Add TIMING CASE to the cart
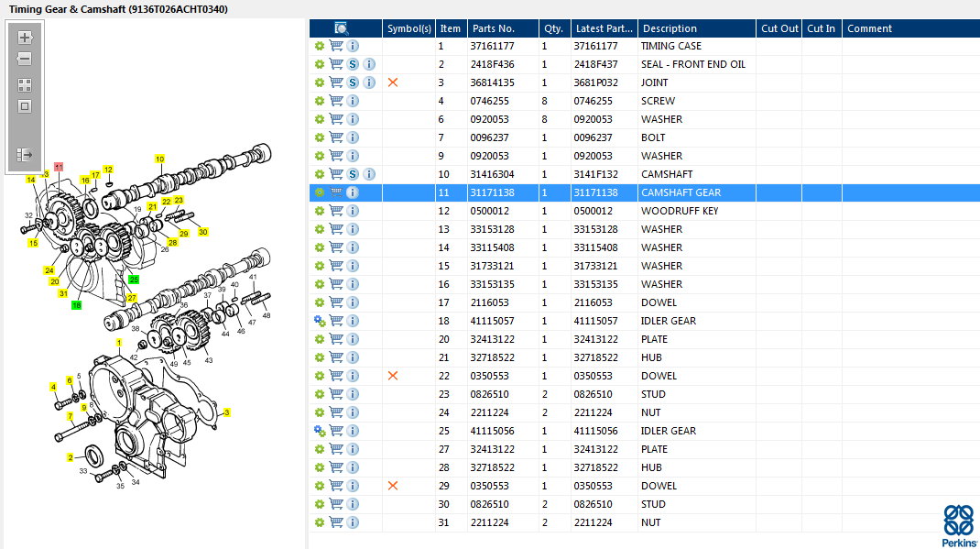Viewport: 980px width, 549px height. tap(336, 46)
